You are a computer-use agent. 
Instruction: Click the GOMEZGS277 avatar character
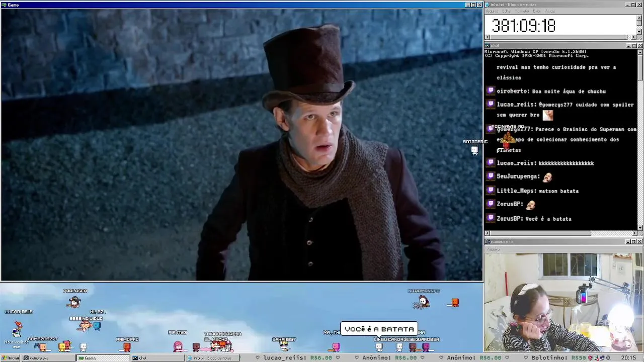click(x=43, y=347)
